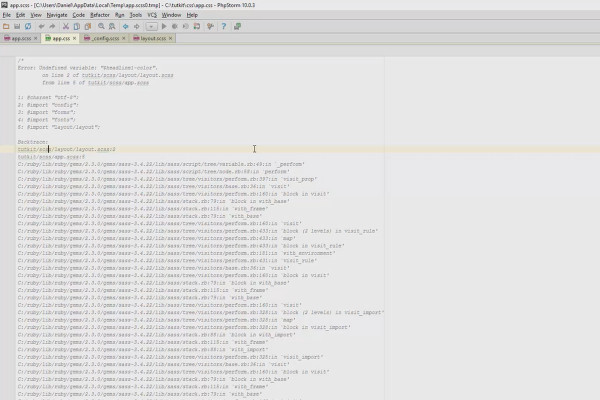The width and height of the screenshot is (600, 400).
Task: Open Settings via the wrench toolbar icon
Action: point(210,26)
